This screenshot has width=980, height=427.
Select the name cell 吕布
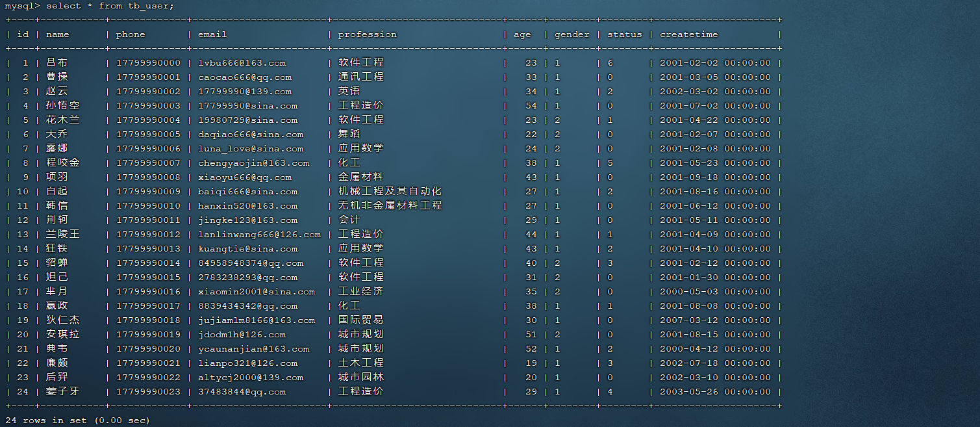[57, 63]
